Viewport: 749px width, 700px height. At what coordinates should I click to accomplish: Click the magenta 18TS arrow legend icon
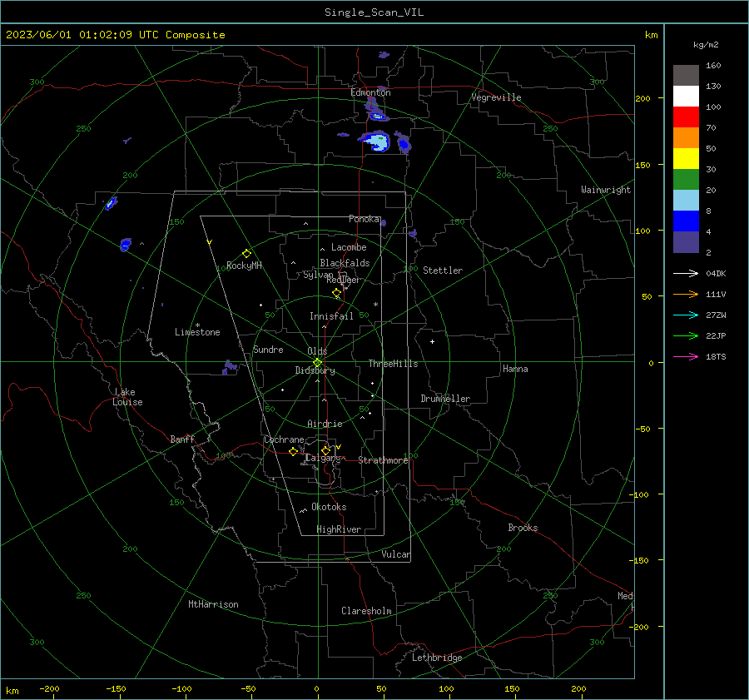[x=686, y=356]
